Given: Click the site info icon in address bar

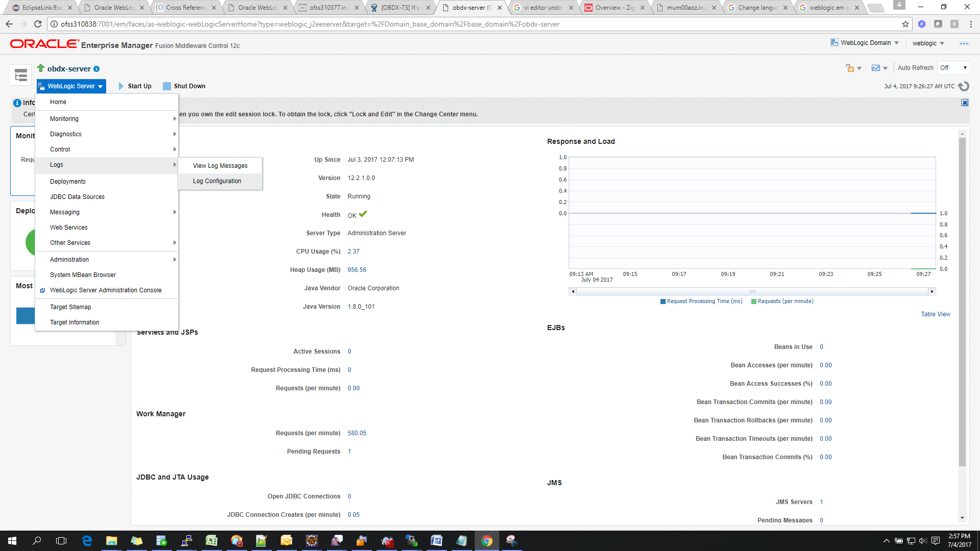Looking at the screenshot, I should click(x=54, y=24).
